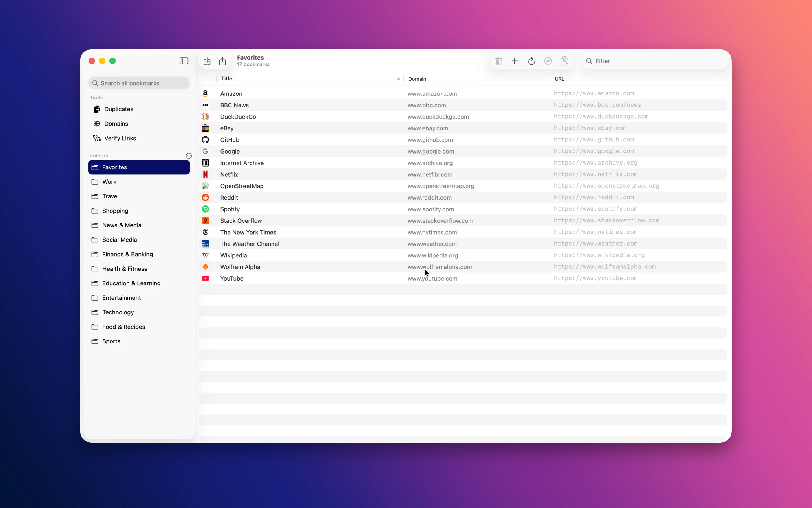
Task: Click the DuckDuckGo favicon
Action: pos(205,117)
